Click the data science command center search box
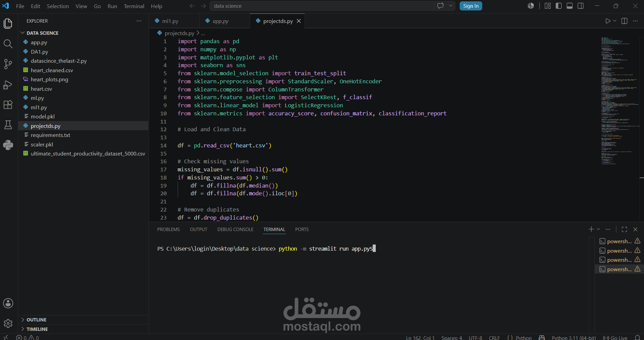Screen dimensions: 644x340 [x=322, y=6]
